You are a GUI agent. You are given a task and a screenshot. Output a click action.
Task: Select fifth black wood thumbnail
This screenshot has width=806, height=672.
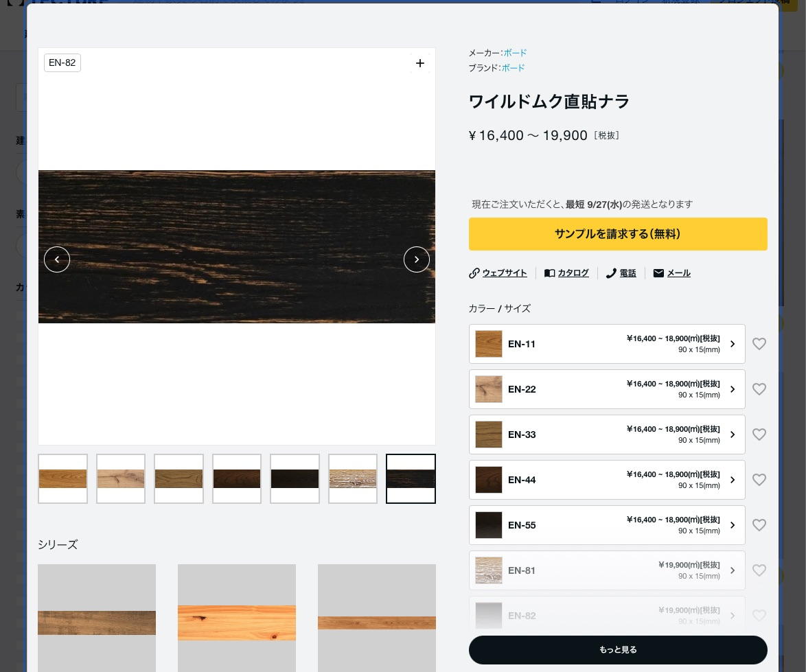(x=295, y=478)
